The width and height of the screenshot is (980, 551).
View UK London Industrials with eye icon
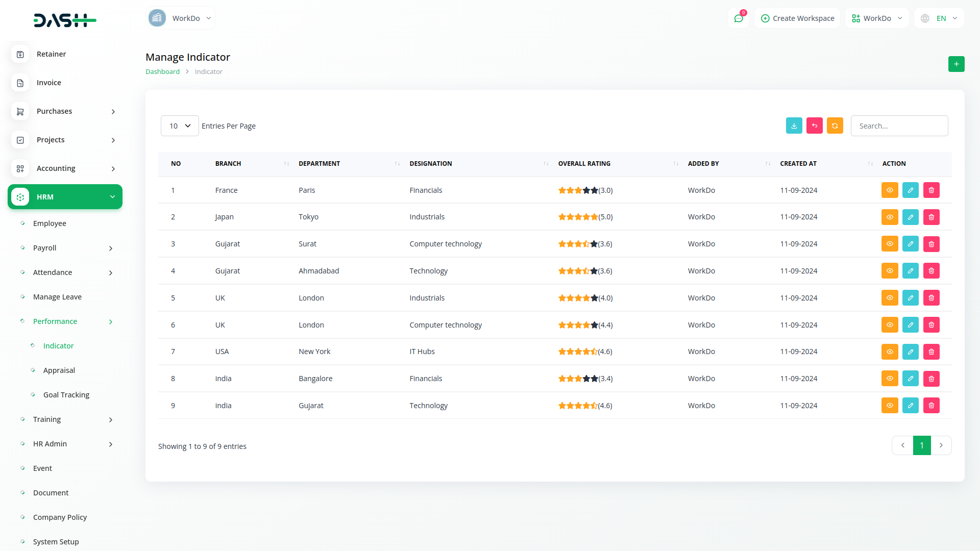coord(889,298)
